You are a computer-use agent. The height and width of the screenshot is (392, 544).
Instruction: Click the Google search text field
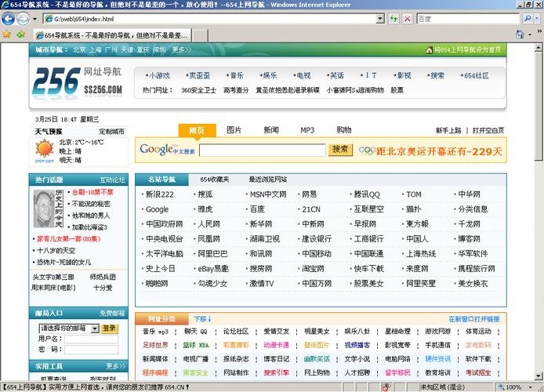coord(263,151)
